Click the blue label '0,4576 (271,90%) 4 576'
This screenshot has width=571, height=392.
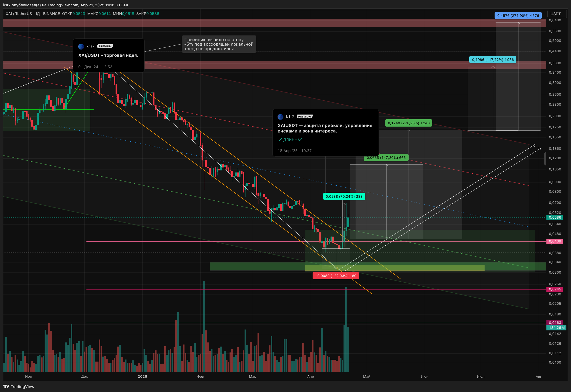click(518, 15)
